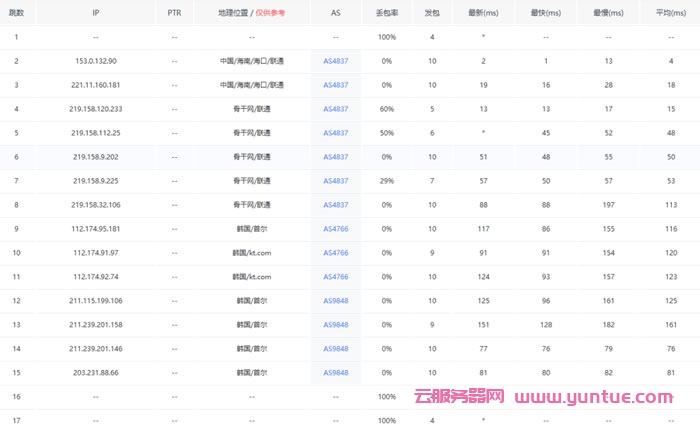Click the 最新(ms) column header

pos(483,13)
